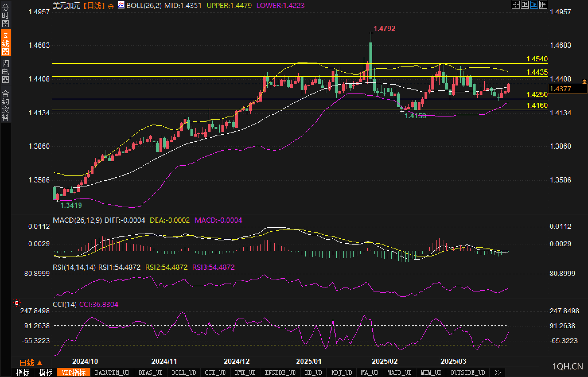
Task: Switch to the 指标 tab
Action: (23, 373)
